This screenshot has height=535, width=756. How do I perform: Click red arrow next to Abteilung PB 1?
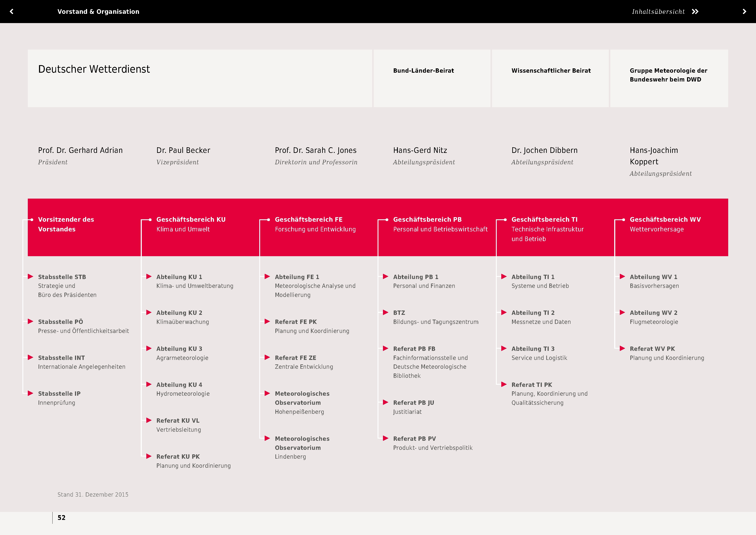[x=386, y=276]
